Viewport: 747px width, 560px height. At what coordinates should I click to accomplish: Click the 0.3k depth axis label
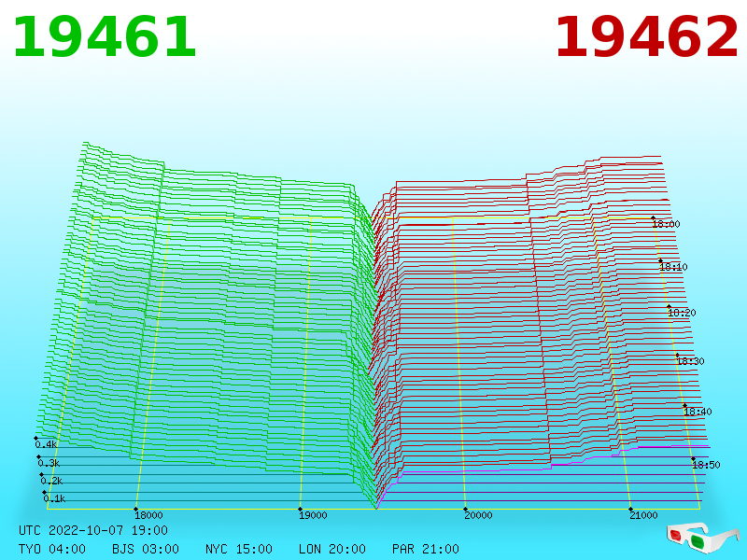pos(49,463)
